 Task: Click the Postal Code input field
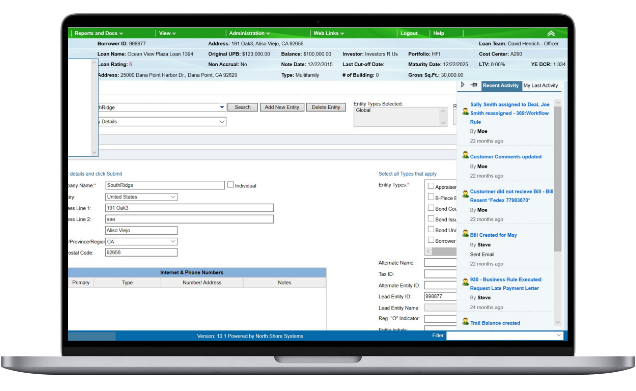point(141,253)
